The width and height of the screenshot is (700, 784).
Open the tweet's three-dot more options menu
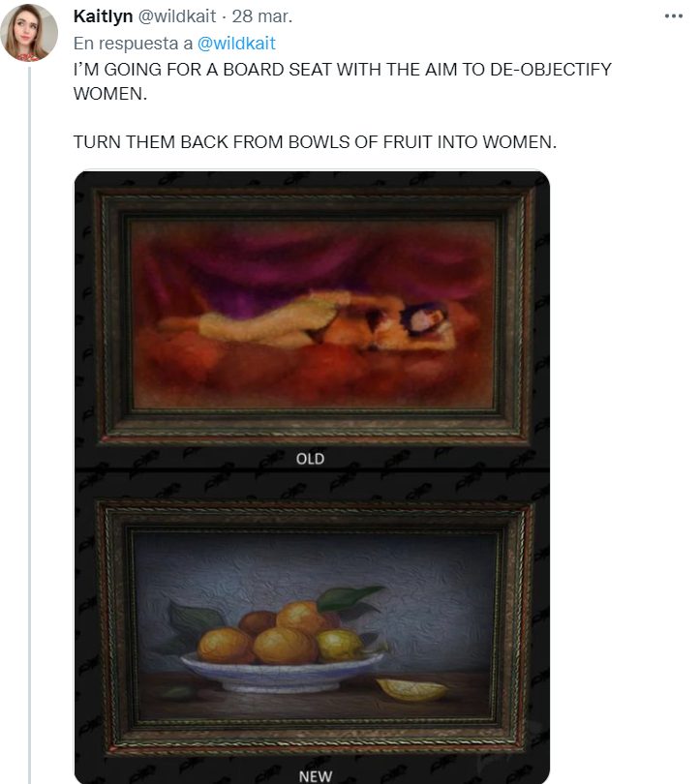pyautogui.click(x=674, y=16)
